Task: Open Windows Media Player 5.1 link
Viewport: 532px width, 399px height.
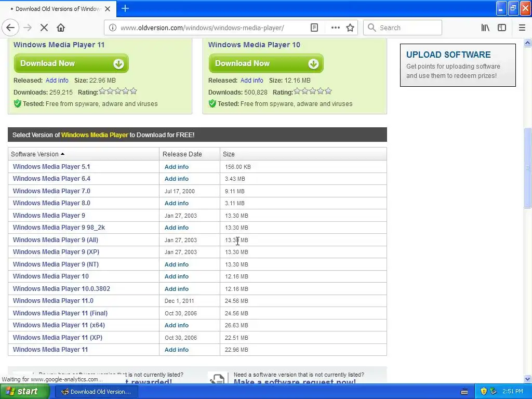Action: tap(51, 167)
